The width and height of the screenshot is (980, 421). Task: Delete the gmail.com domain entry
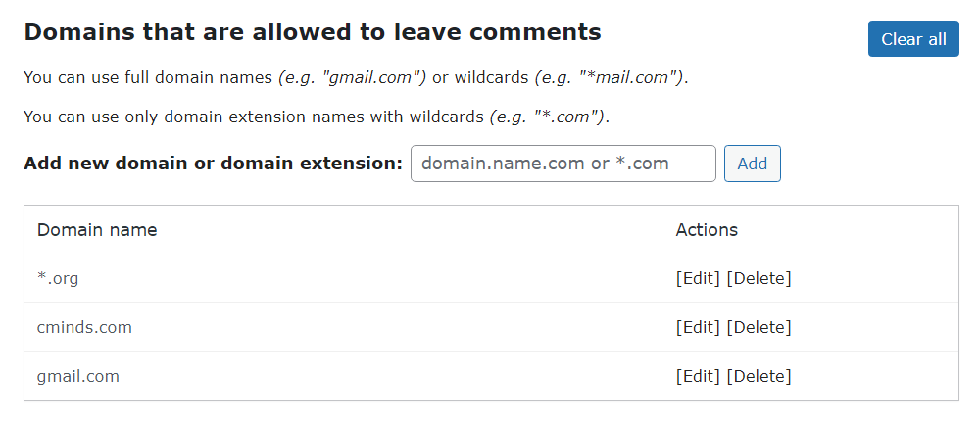coord(759,376)
